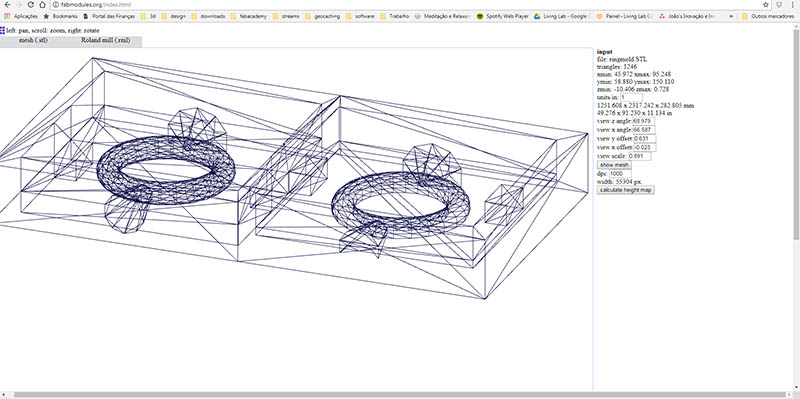Screen dimensions: 800x399
Task: Open the geocaching bookmarks folder
Action: pyautogui.click(x=322, y=16)
